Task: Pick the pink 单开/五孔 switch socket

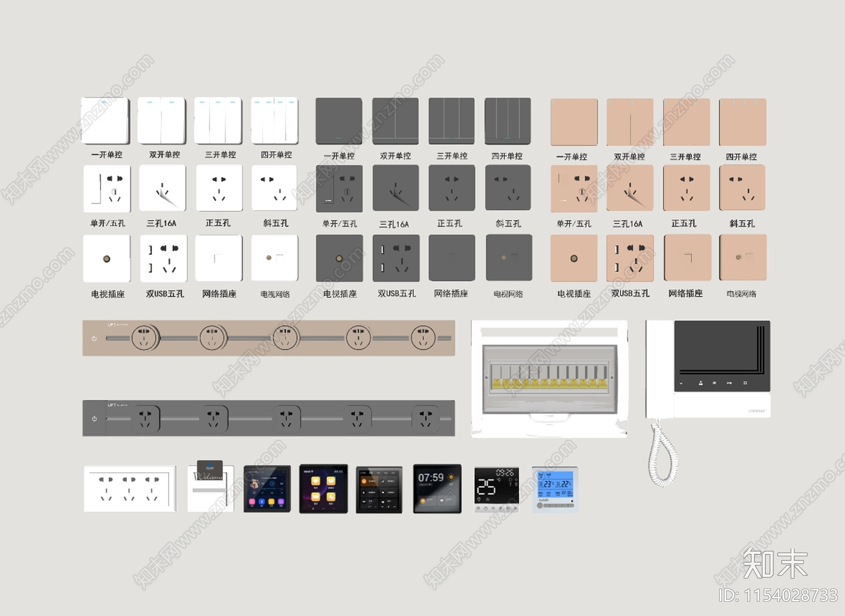Action: tap(574, 189)
